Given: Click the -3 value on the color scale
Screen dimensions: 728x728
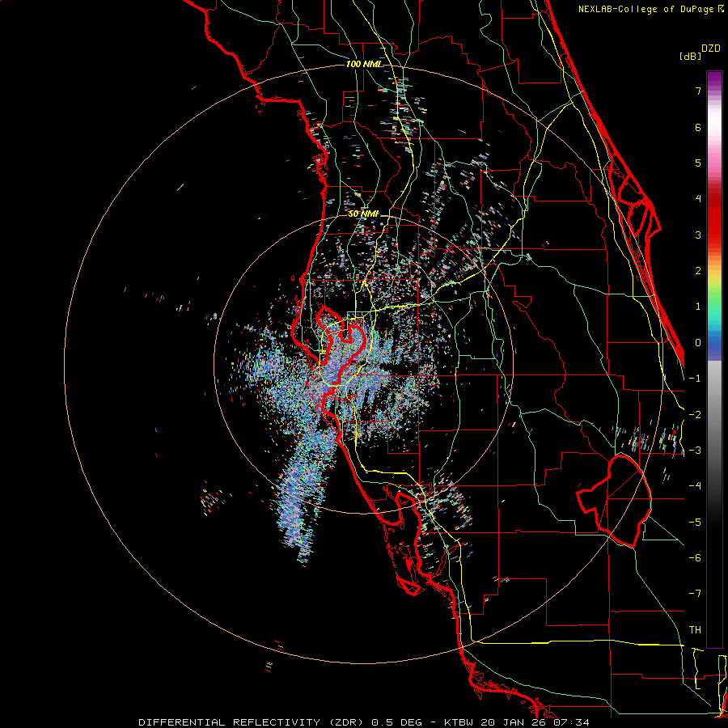Looking at the screenshot, I should [x=695, y=451].
